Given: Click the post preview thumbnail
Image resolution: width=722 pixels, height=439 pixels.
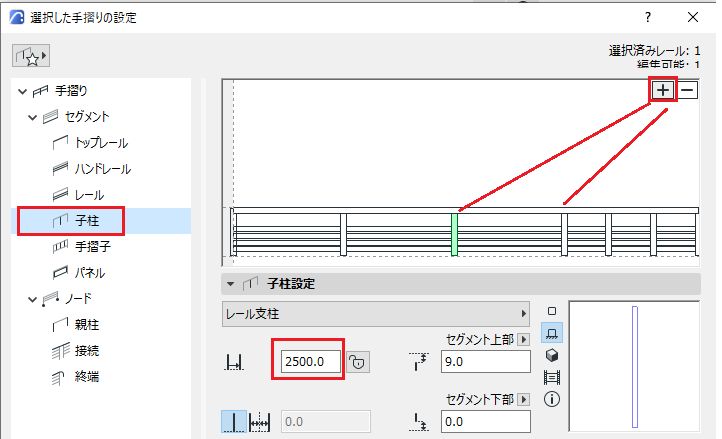Looking at the screenshot, I should pyautogui.click(x=635, y=366).
